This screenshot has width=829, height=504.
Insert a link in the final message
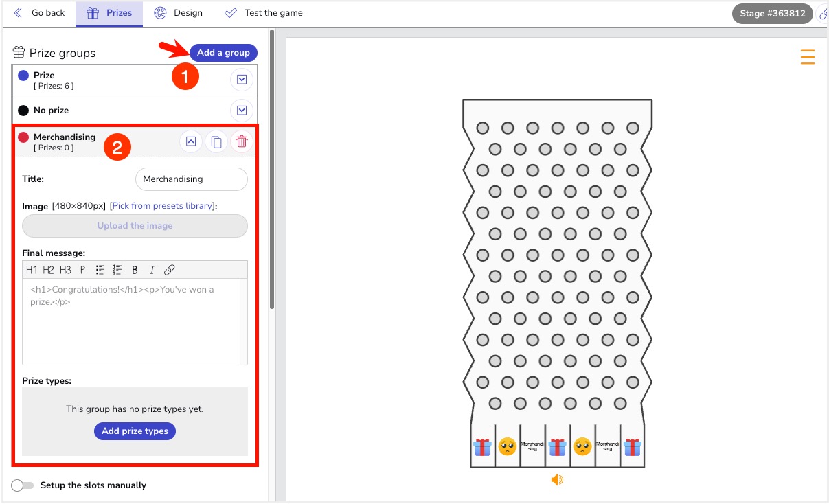tap(170, 270)
